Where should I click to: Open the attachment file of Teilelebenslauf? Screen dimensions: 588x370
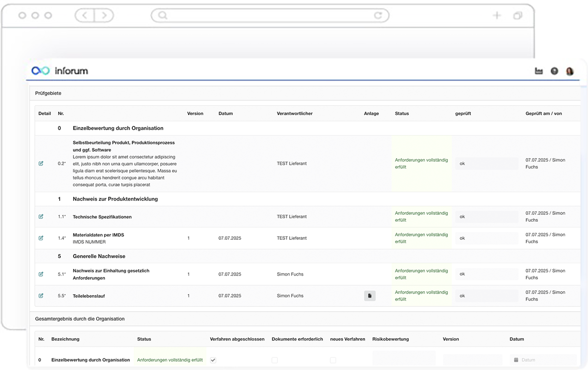click(370, 296)
